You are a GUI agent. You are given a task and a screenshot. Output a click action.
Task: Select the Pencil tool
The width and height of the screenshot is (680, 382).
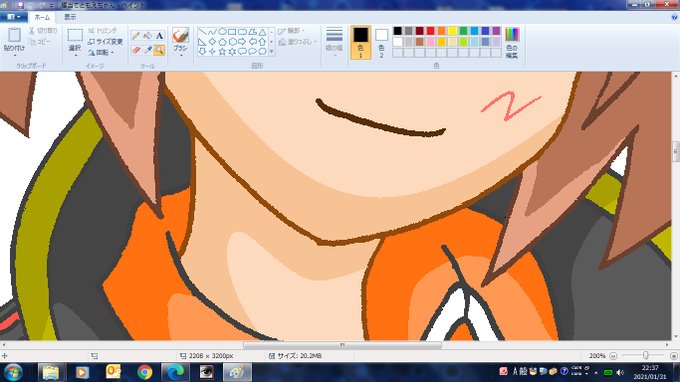pyautogui.click(x=136, y=36)
